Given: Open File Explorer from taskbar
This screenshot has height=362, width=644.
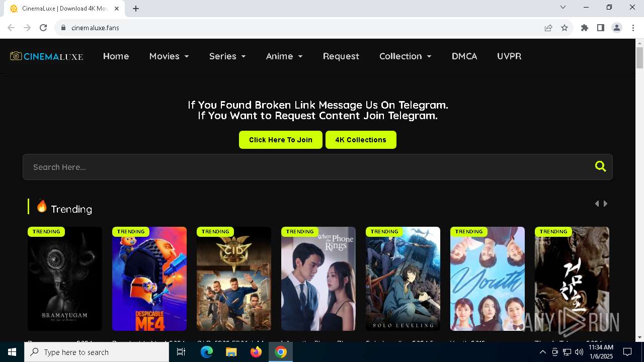Looking at the screenshot, I should coord(231,352).
